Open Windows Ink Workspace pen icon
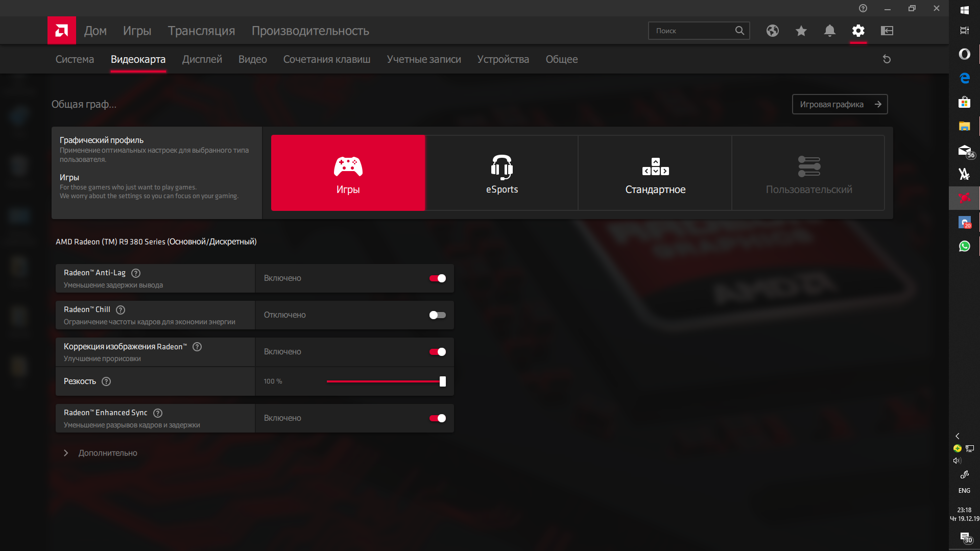Viewport: 980px width, 551px height. tap(964, 475)
